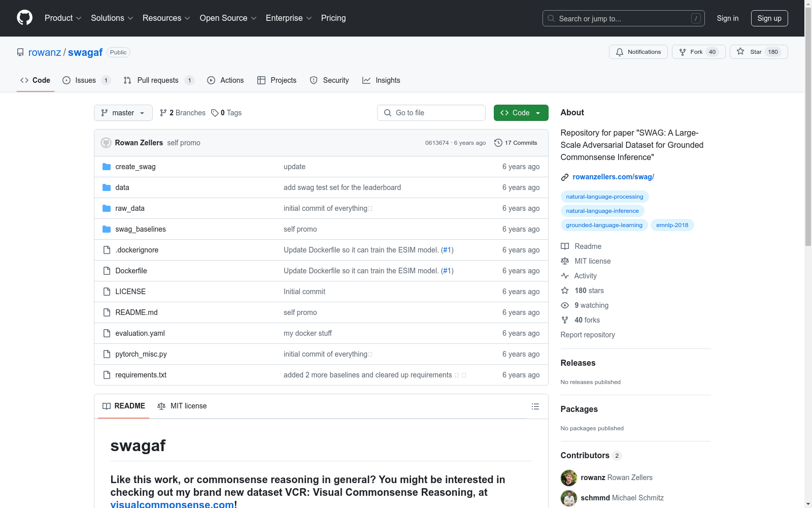Click the 2 Branches link

point(183,113)
